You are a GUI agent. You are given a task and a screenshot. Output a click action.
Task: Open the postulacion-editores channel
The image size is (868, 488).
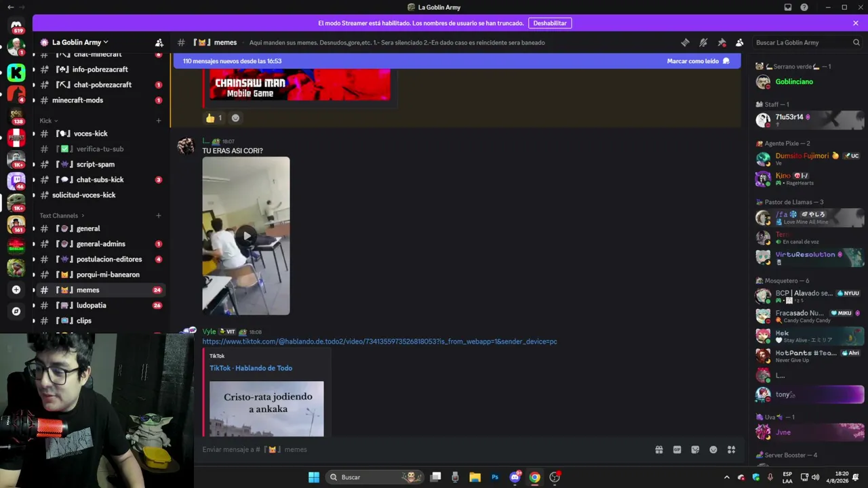click(100, 259)
